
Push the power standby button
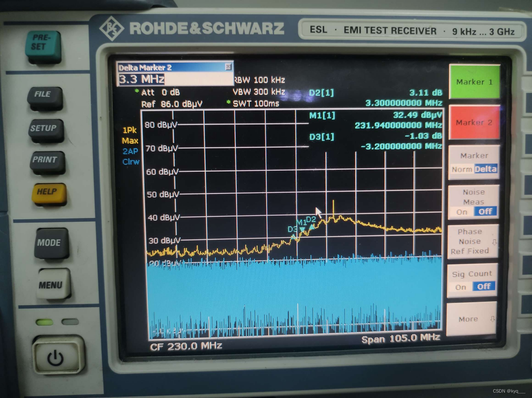(58, 355)
